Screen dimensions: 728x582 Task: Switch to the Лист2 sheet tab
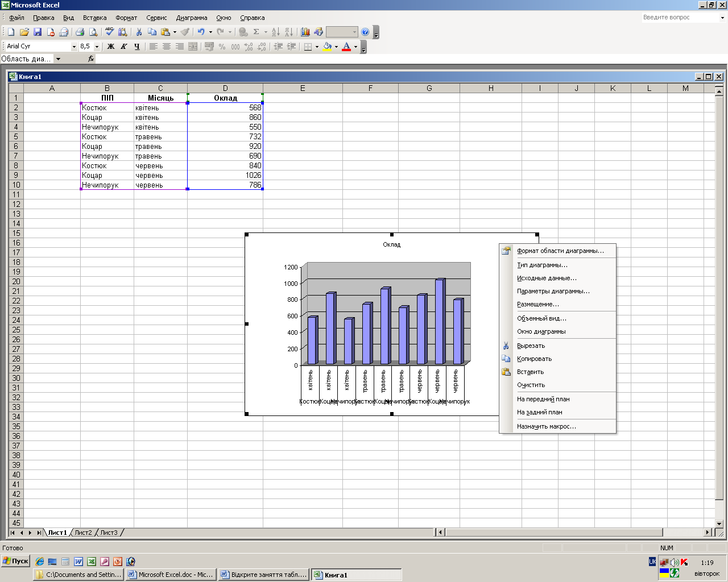tap(83, 533)
